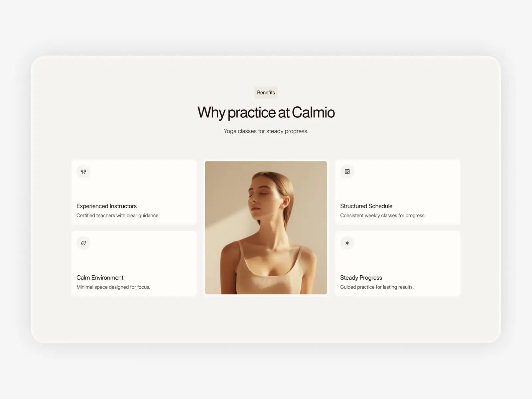532x399 pixels.
Task: Select the 'Calm Environment' title
Action: (x=100, y=278)
